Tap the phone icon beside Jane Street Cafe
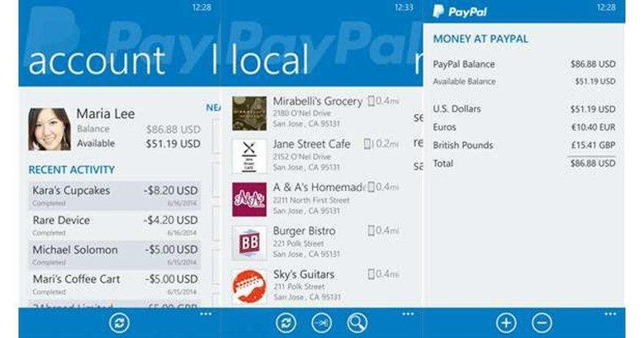The width and height of the screenshot is (644, 338). (367, 144)
